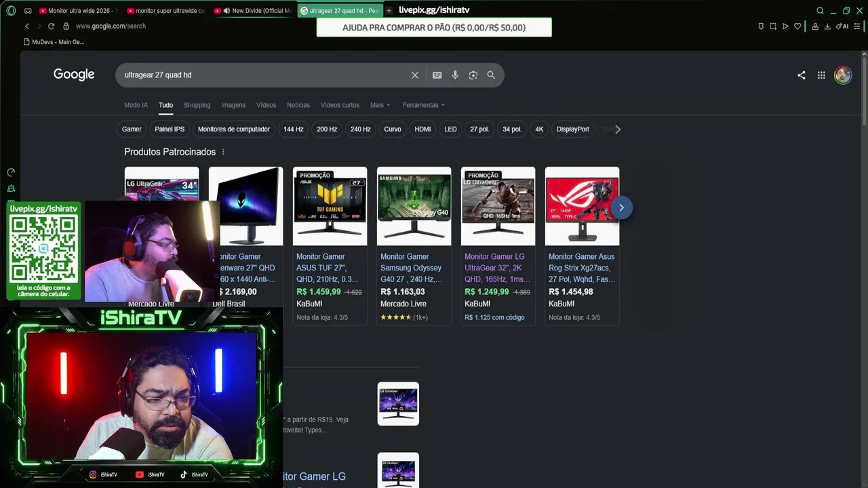Click the Alienware monitor product image
This screenshot has height=488, width=868.
click(246, 206)
